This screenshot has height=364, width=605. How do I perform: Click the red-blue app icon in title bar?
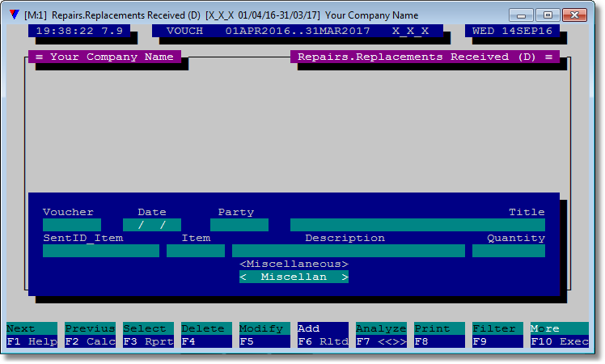tap(15, 15)
